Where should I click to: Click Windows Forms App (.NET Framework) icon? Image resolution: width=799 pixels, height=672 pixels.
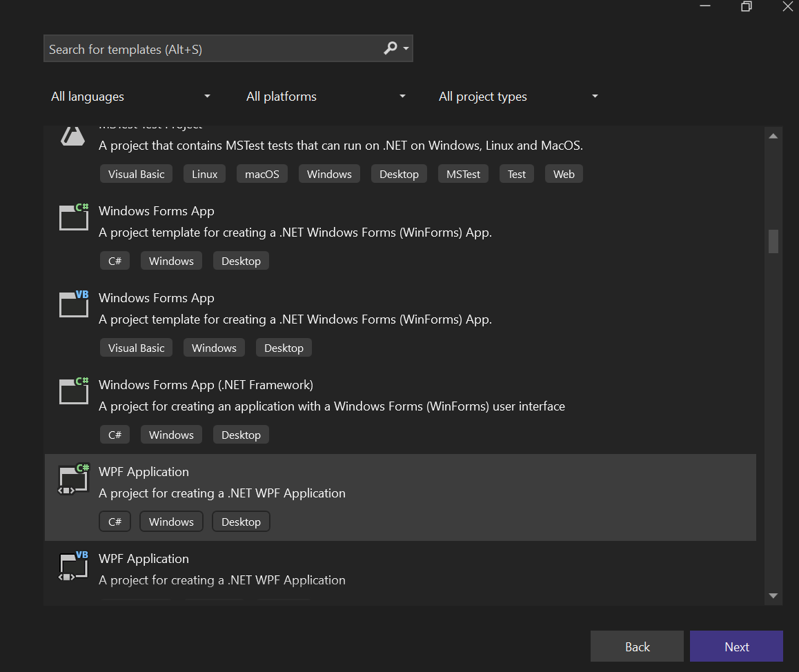tap(74, 391)
